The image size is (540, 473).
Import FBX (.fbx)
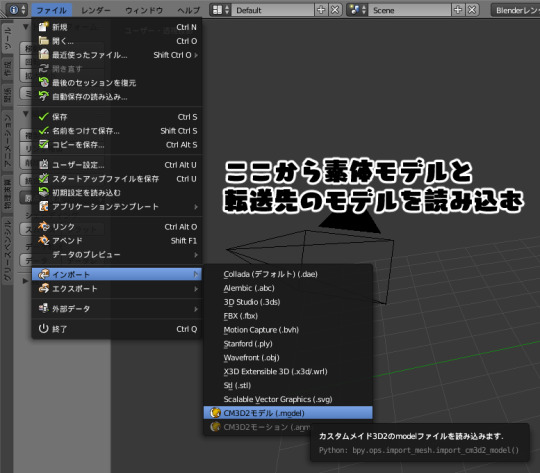[x=288, y=316]
